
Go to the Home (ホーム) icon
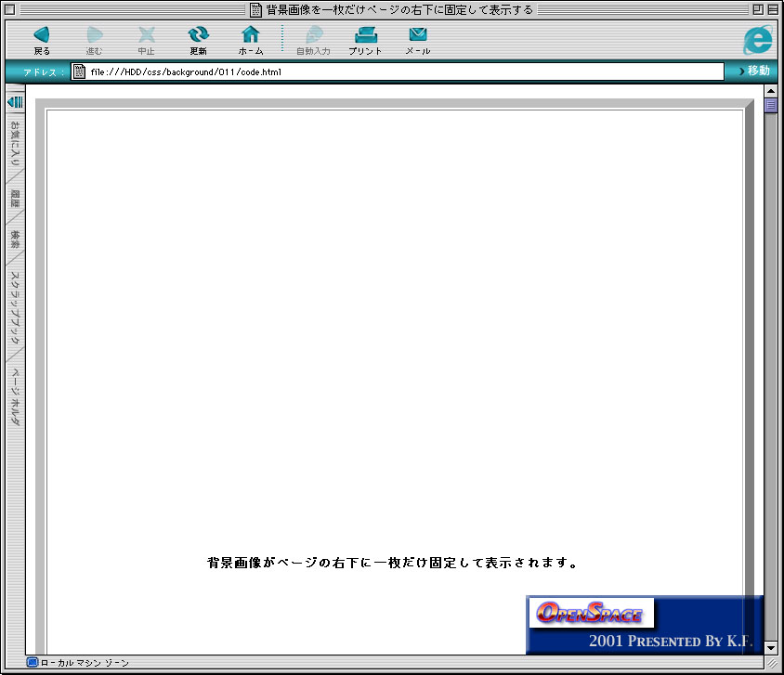click(251, 34)
